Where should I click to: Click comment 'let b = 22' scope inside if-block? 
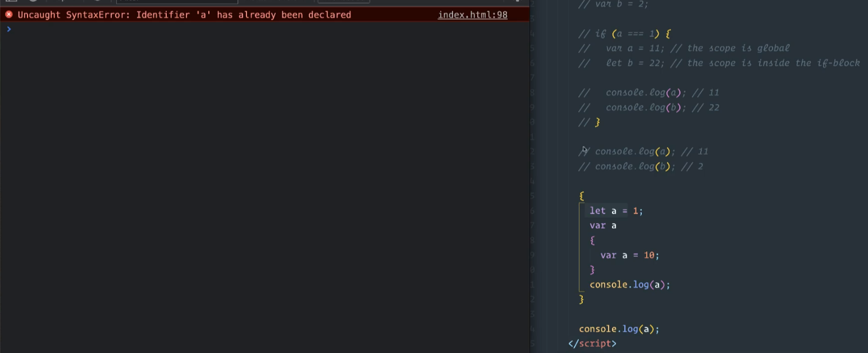[x=719, y=63]
